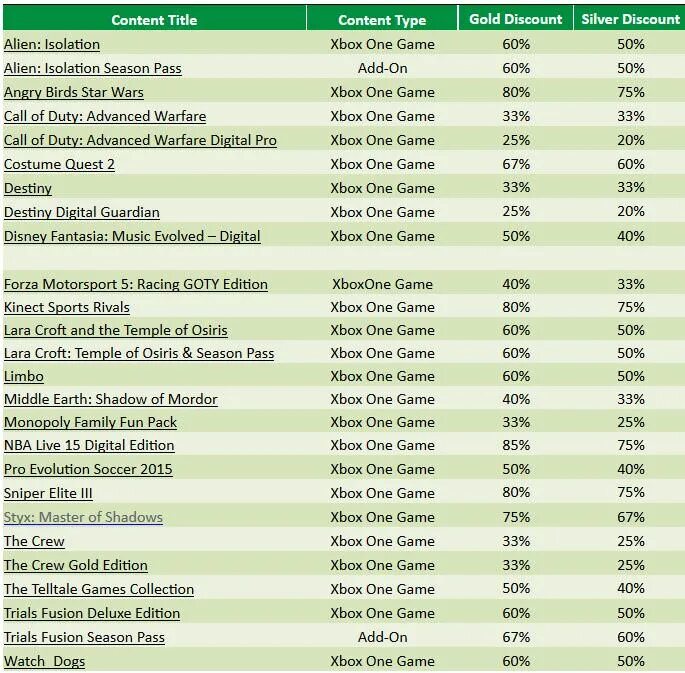Viewport: 685px width, 673px height.
Task: Select 20% silver discount for Destiny Digital Guardian
Action: (x=631, y=211)
